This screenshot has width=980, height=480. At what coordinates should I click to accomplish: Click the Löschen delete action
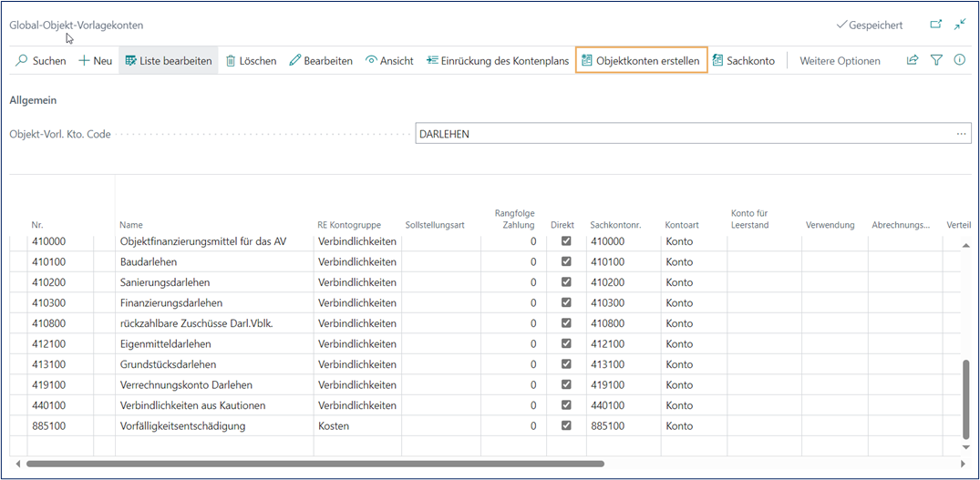(x=251, y=60)
